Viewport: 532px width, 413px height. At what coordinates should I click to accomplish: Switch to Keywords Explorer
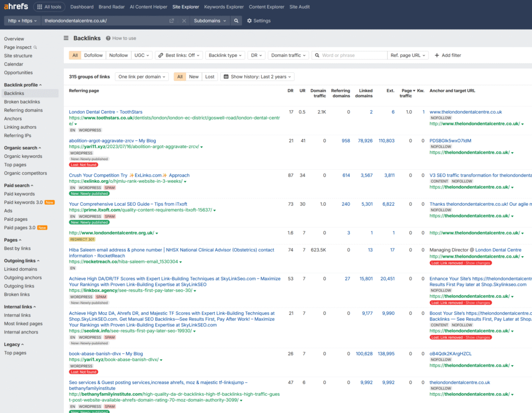tap(224, 7)
